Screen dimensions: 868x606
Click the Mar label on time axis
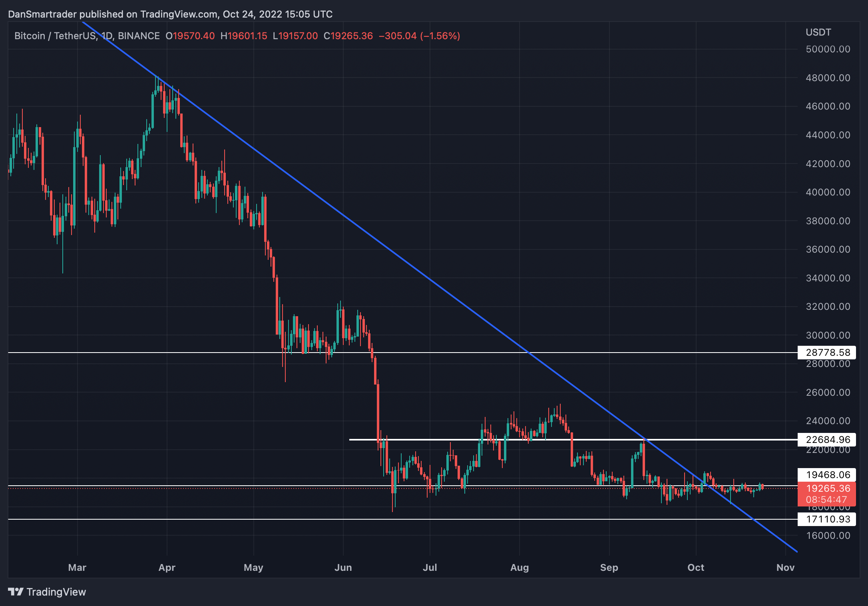(x=77, y=568)
